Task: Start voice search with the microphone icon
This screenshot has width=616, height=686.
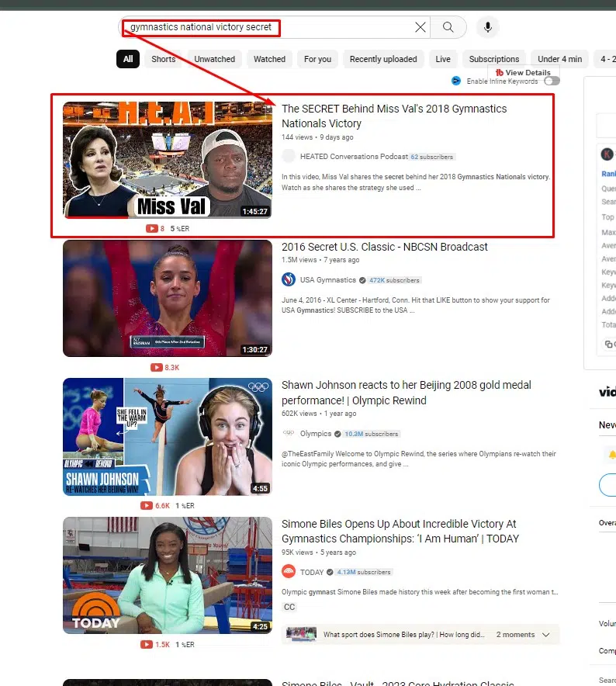Action: [487, 27]
